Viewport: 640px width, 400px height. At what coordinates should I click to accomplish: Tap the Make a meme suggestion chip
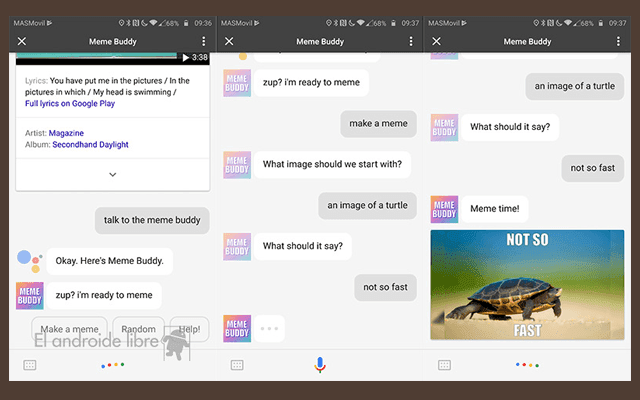click(x=70, y=329)
